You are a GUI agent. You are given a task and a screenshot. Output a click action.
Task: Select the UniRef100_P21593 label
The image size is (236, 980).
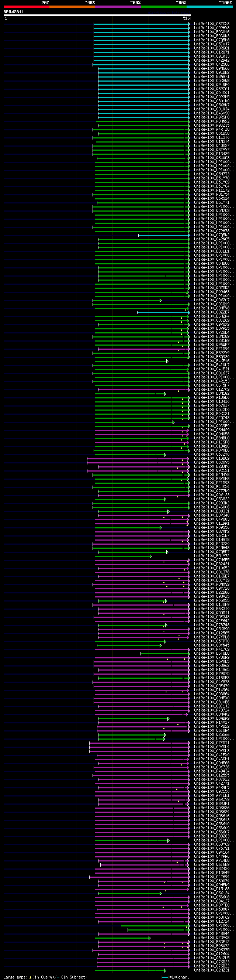(212, 483)
